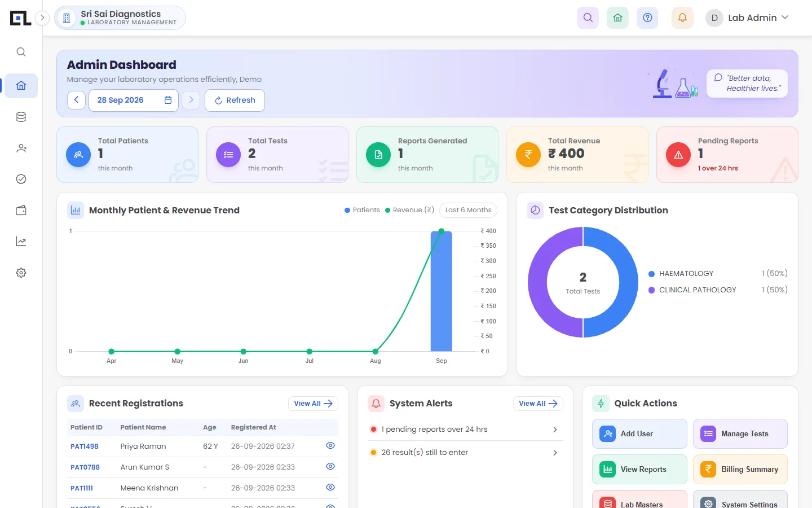812x508 pixels.
Task: Select the home icon in the left sidebar
Action: [21, 86]
